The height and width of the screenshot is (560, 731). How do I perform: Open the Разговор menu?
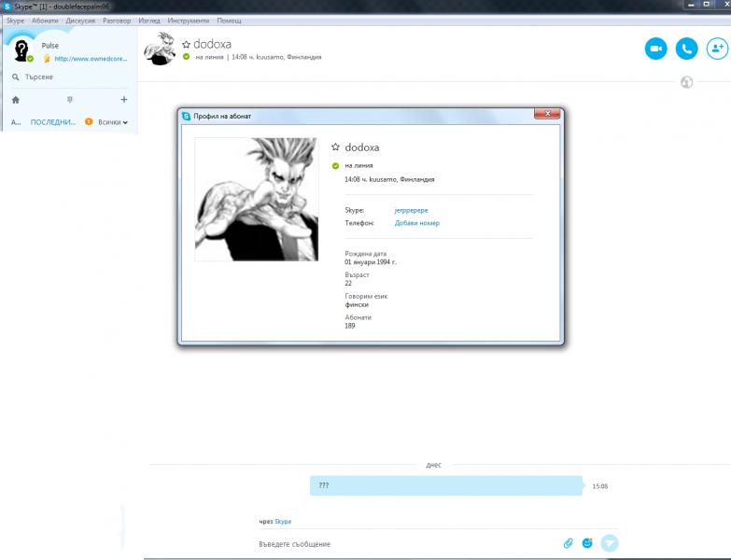(x=117, y=21)
